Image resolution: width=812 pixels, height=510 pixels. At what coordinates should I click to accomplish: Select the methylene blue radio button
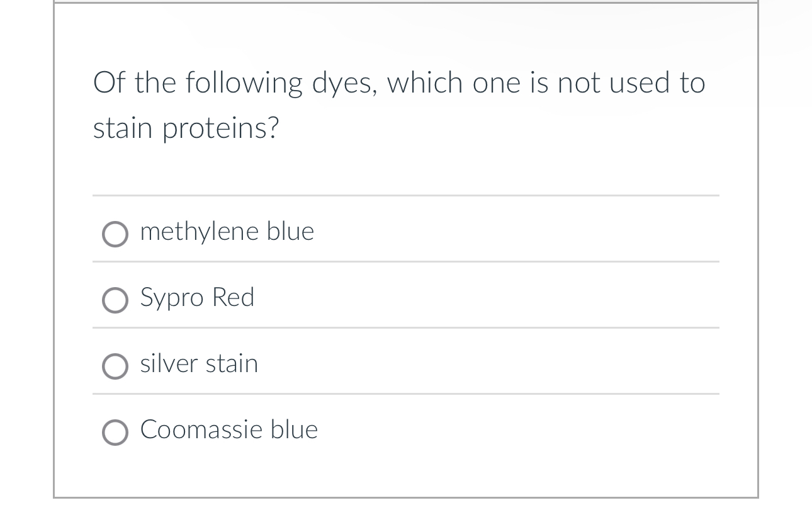(115, 234)
